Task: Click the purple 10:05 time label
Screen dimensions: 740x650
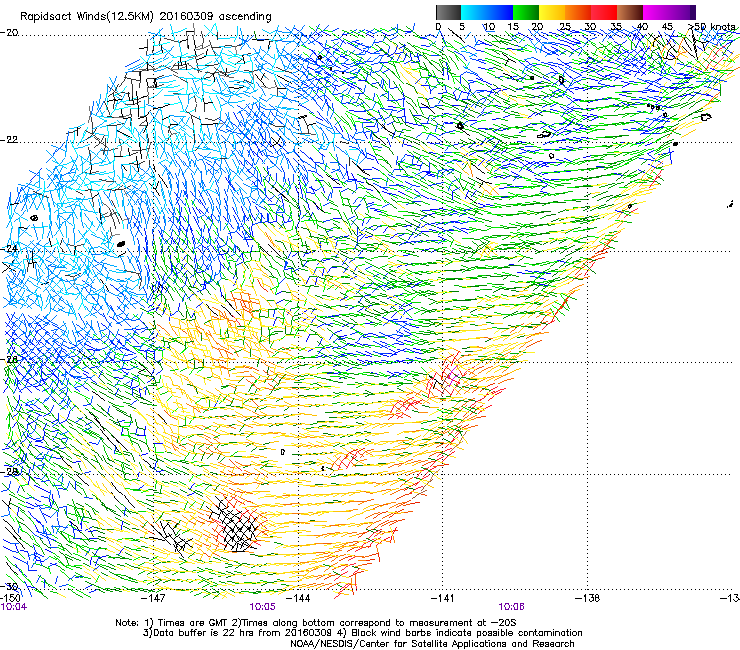Action: coord(262,607)
